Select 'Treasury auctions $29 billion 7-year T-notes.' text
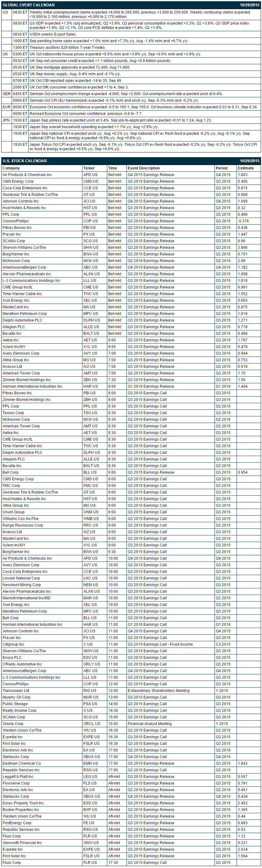Viewport: 262px width, 868px height. click(67, 48)
